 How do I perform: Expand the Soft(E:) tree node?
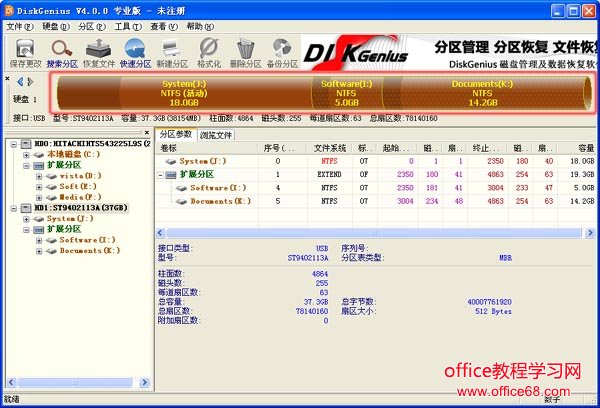pyautogui.click(x=39, y=187)
